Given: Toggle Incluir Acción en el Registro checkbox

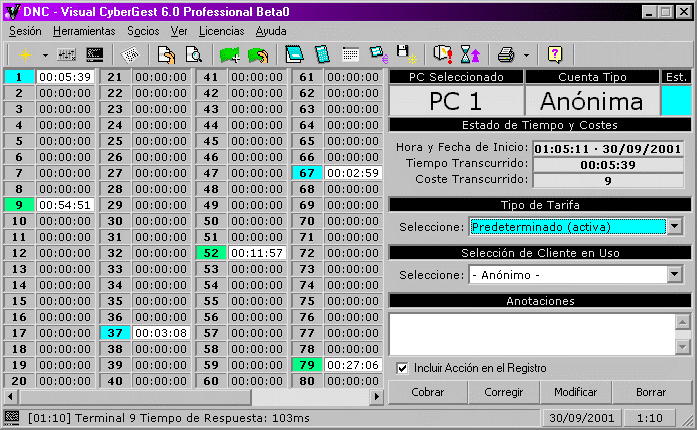Looking at the screenshot, I should click(x=402, y=368).
